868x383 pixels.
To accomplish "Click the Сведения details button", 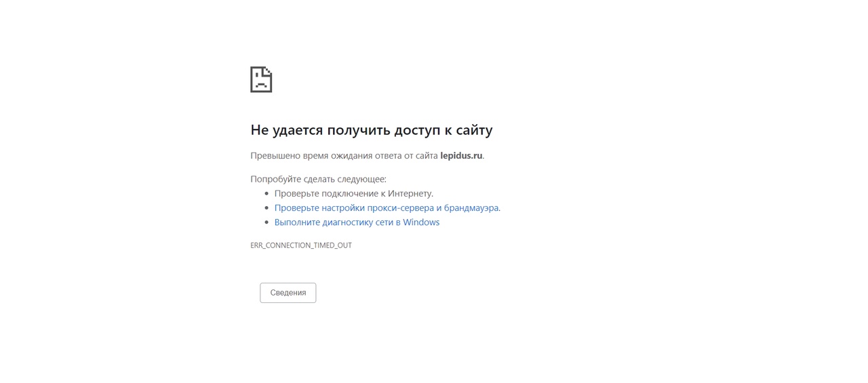I will pyautogui.click(x=288, y=293).
